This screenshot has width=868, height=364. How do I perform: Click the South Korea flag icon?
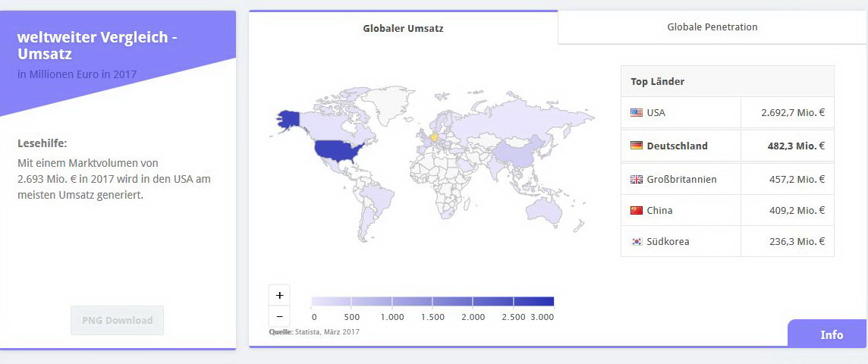point(636,242)
